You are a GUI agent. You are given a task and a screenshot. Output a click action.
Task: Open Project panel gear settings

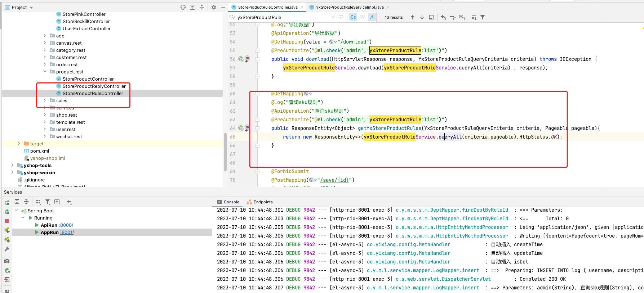(213, 7)
